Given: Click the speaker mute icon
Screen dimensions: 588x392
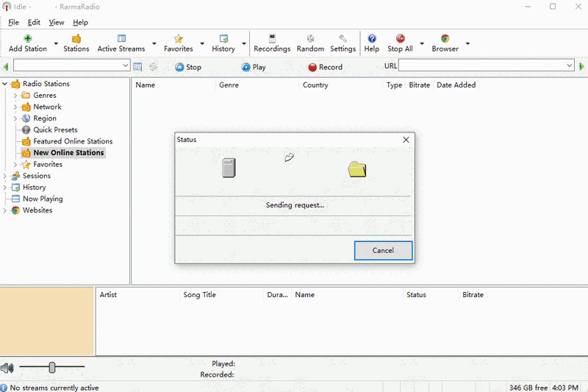Looking at the screenshot, I should point(7,368).
